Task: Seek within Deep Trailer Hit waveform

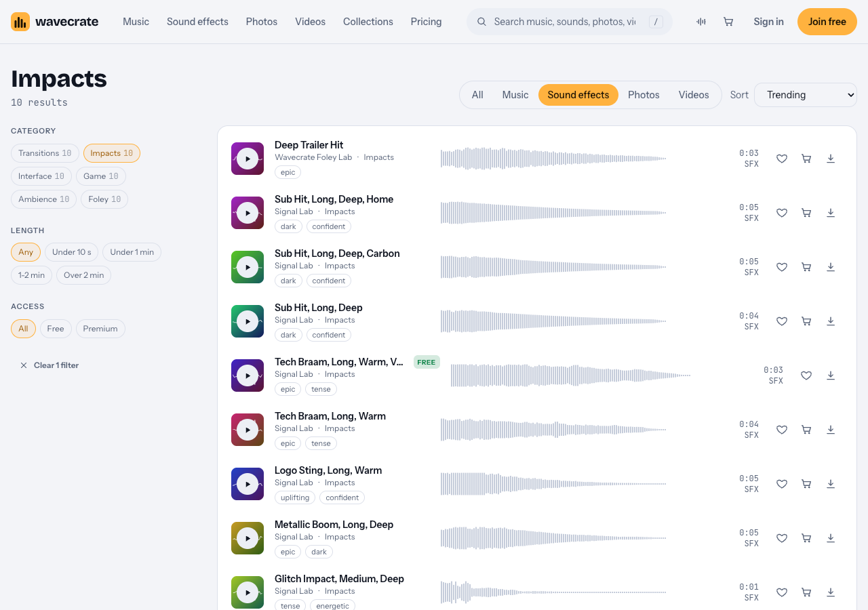Action: 553,159
